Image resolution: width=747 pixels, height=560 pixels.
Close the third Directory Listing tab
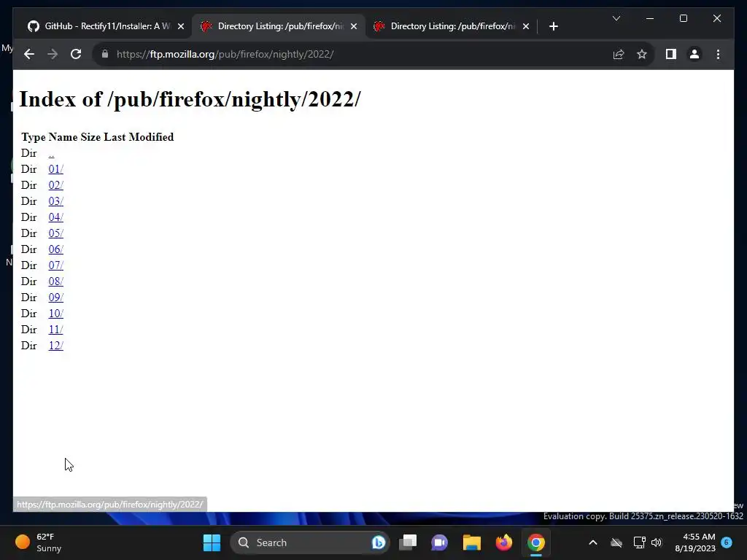pos(526,26)
